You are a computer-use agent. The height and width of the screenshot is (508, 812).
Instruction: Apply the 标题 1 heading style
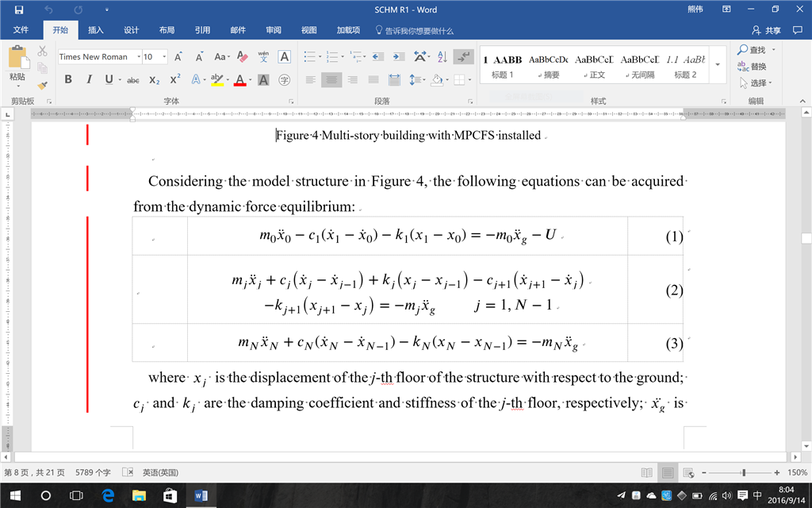tap(502, 64)
